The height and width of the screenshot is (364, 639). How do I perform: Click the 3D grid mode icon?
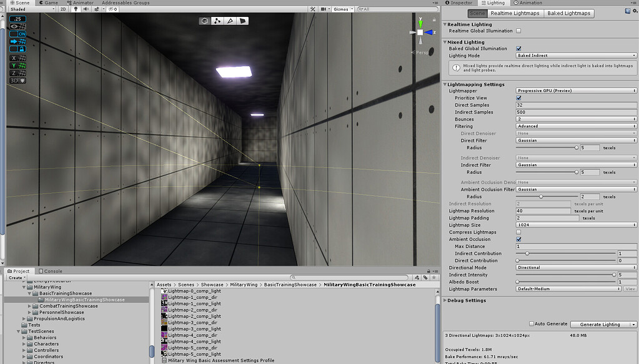coord(17,80)
